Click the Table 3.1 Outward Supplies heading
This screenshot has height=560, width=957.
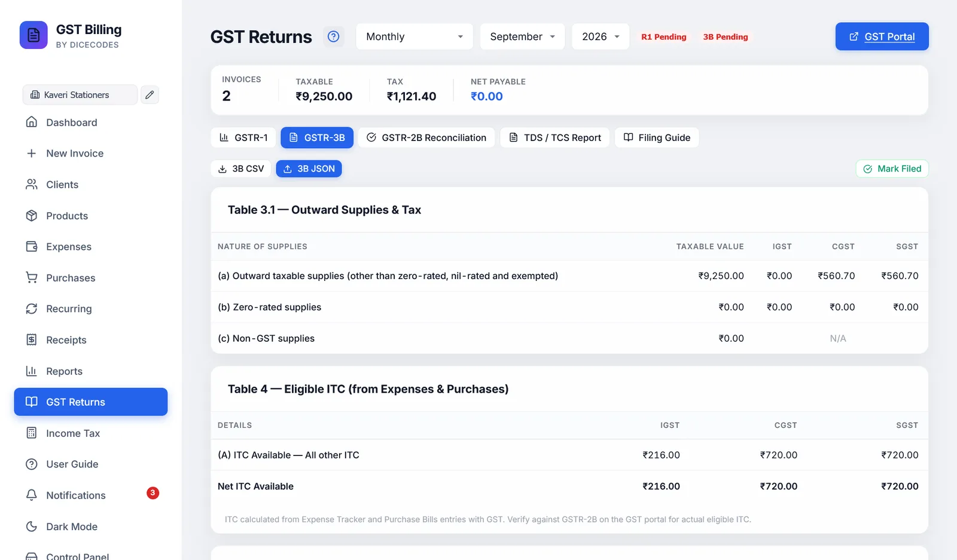[324, 210]
